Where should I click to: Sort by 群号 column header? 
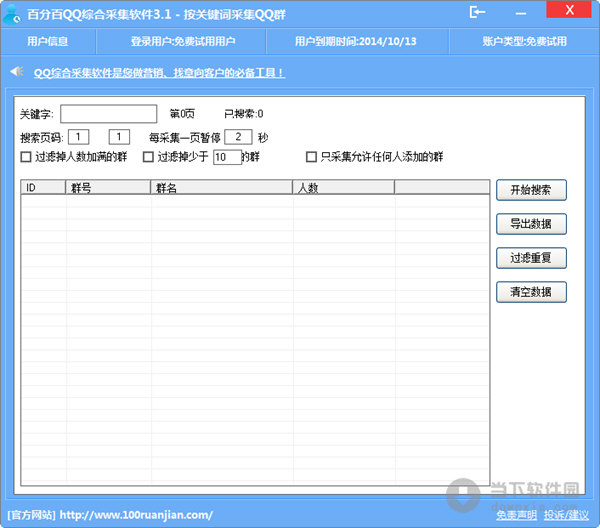pyautogui.click(x=108, y=187)
